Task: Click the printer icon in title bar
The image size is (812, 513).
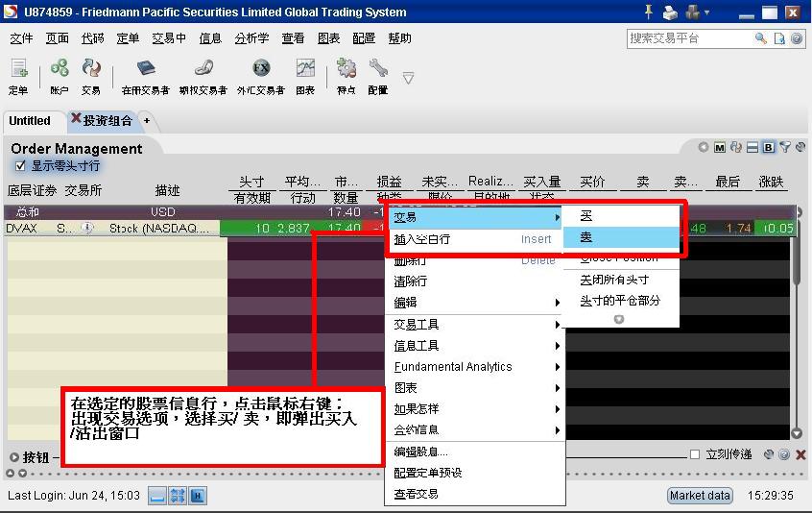Action: pos(670,12)
